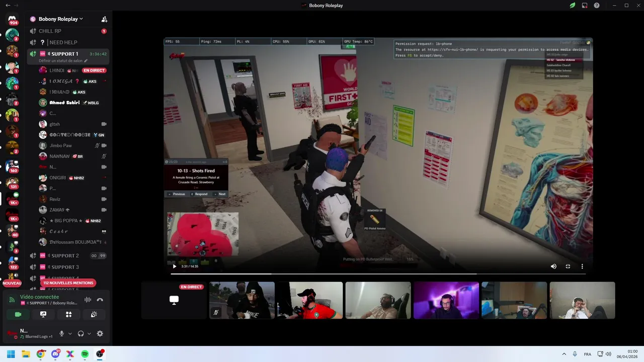Open Spotify from taskbar

click(85, 354)
